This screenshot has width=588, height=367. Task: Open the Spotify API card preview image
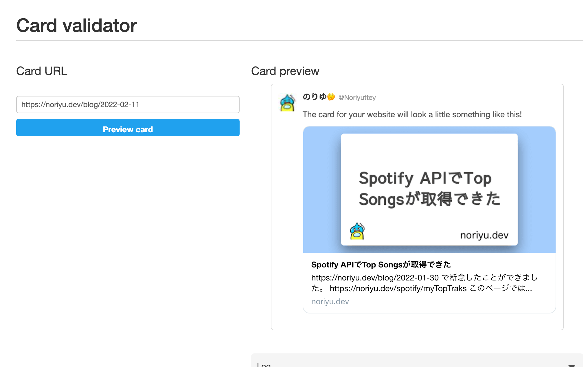tap(429, 190)
